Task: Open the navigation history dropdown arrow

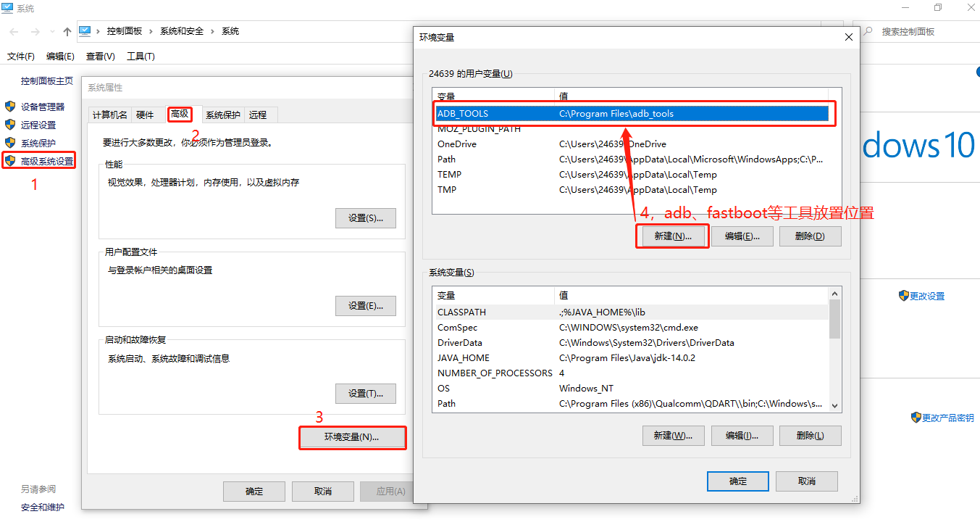Action: point(51,31)
